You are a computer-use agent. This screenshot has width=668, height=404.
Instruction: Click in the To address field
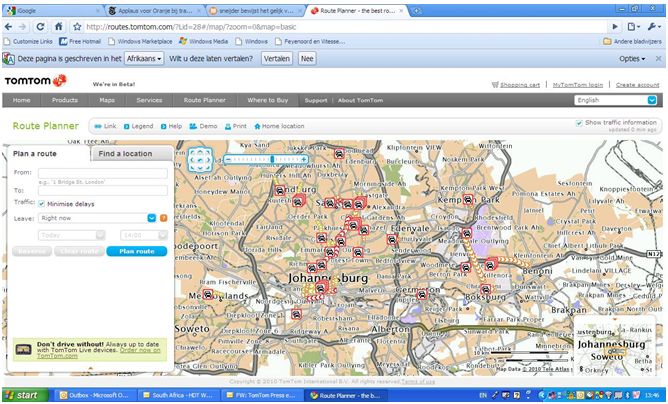(x=103, y=190)
